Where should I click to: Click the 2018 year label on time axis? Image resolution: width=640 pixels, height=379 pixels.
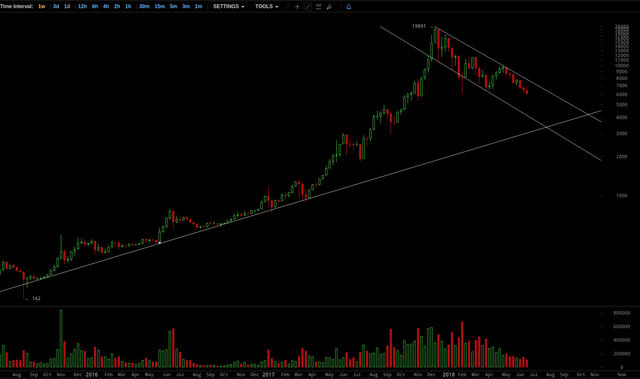448,375
